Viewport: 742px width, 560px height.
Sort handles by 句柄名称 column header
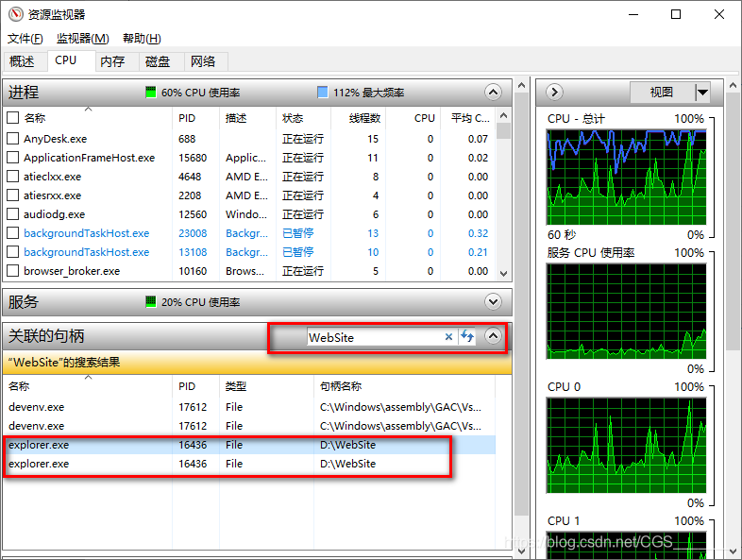pyautogui.click(x=405, y=386)
